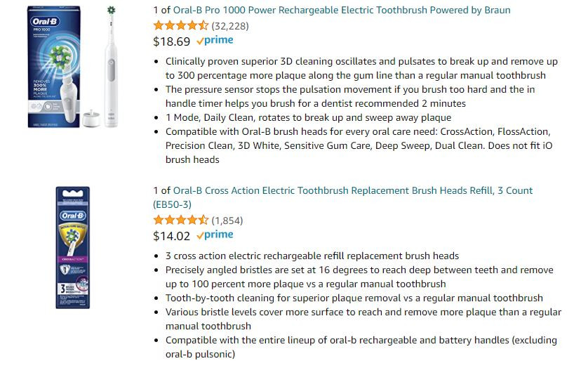Click the Prime badge beside the $18.69 price

click(215, 40)
